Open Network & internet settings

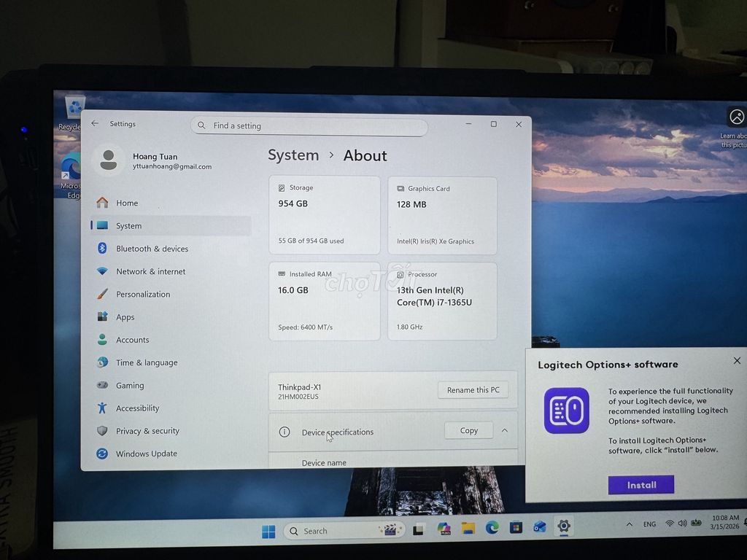click(x=171, y=271)
